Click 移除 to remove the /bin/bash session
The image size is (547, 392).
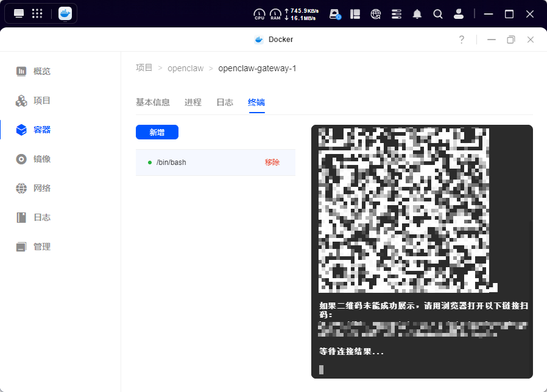pos(272,162)
